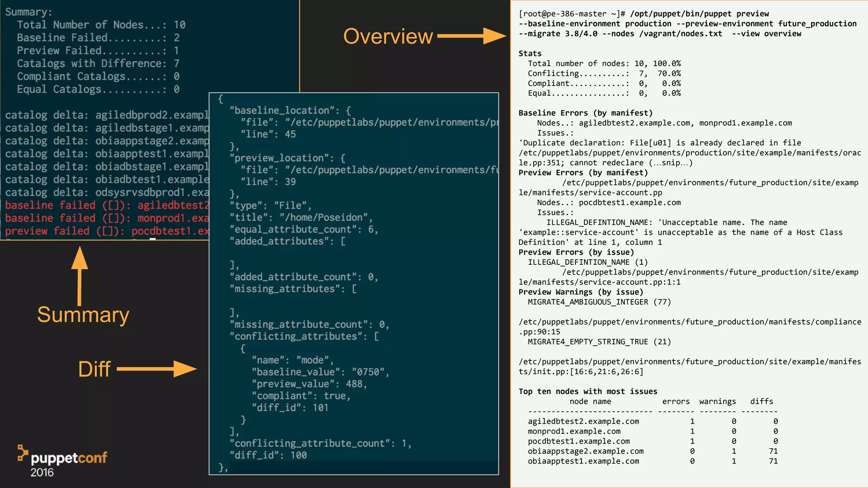Click the agiledbtest2.example.com table row
The image size is (868, 488).
pyautogui.click(x=653, y=421)
